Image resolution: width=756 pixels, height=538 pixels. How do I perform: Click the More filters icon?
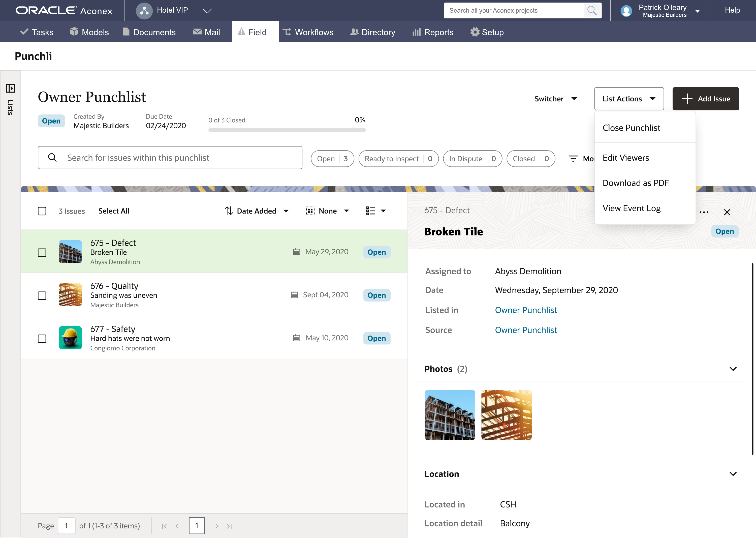(573, 159)
